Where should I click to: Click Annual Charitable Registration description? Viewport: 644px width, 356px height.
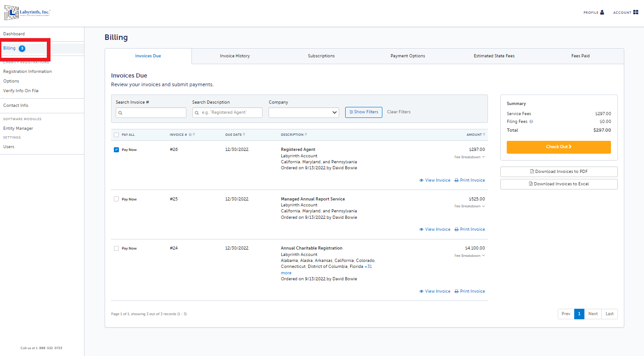(312, 248)
